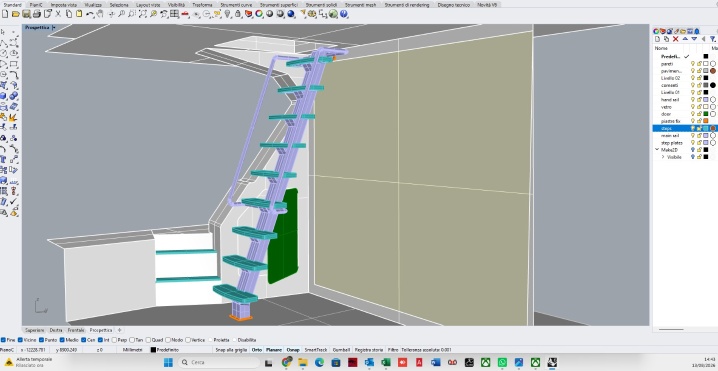Switch to the Trasforma toolbar tab
Viewport: 718px width, 371px height.
202,5
